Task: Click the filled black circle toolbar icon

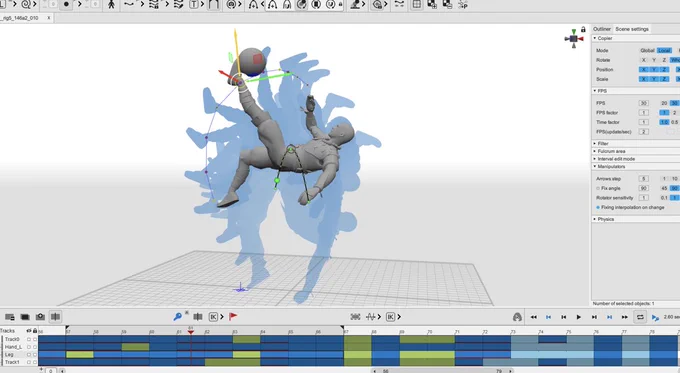Action: [x=66, y=4]
